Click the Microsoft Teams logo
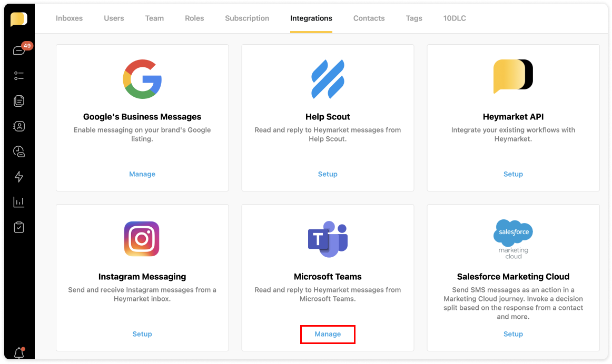This screenshot has width=612, height=364. point(328,239)
